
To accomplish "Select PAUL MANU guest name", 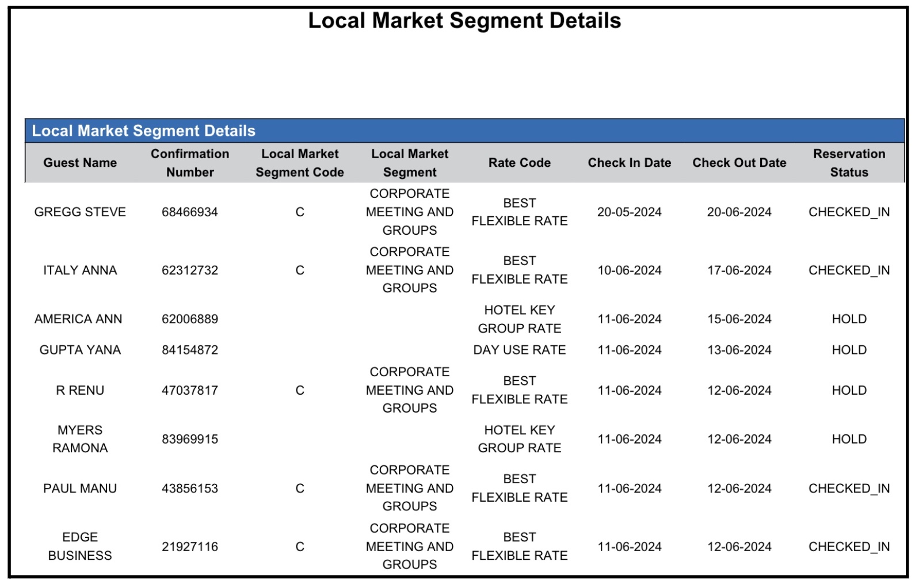I will 80,488.
